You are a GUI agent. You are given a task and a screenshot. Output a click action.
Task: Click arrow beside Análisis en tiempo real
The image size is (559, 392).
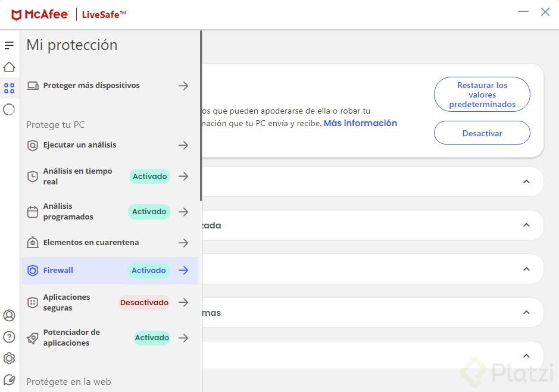[183, 176]
